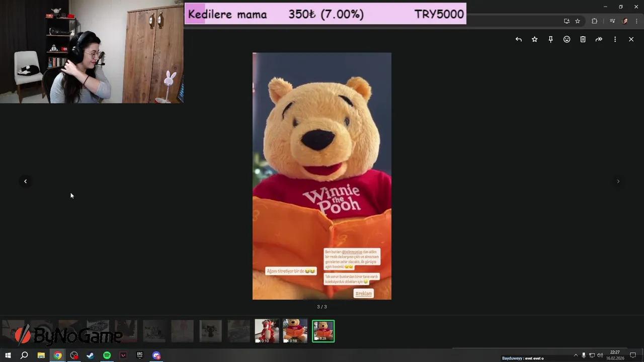Go to the previous media item
The width and height of the screenshot is (644, 362).
(26, 182)
